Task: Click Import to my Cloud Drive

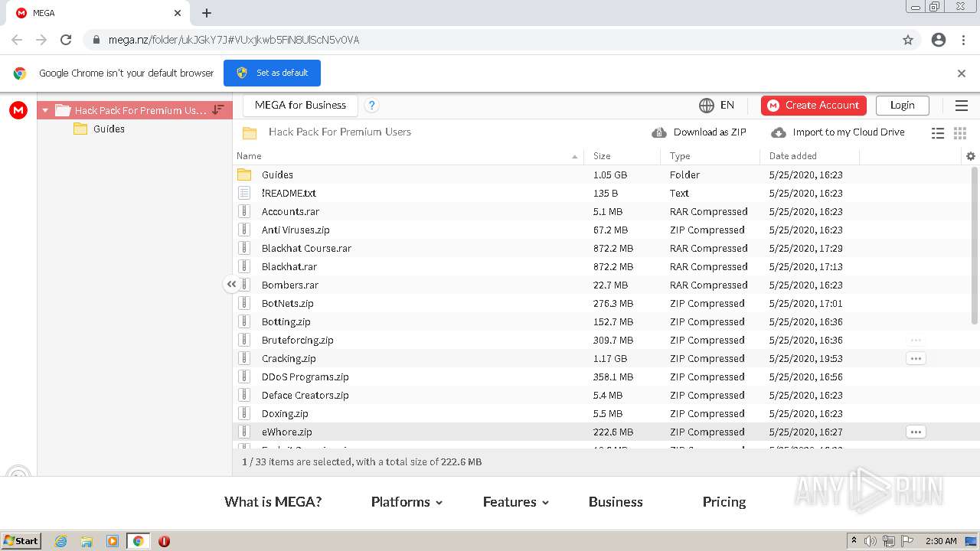Action: (838, 132)
